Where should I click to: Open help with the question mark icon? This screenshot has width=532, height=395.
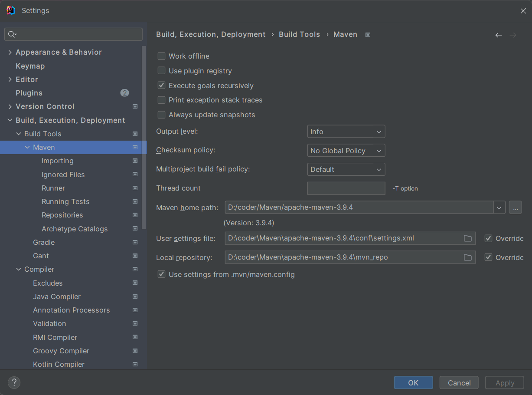coord(14,382)
